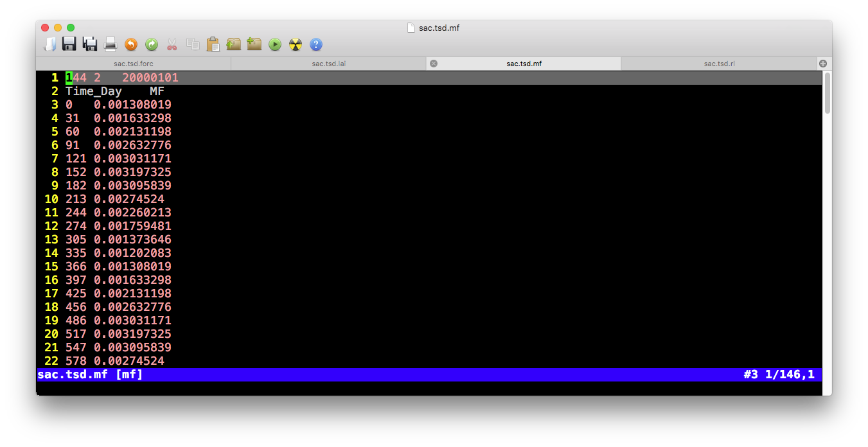868x447 pixels.
Task: Close the sac.tsd.mf tab
Action: pos(434,64)
